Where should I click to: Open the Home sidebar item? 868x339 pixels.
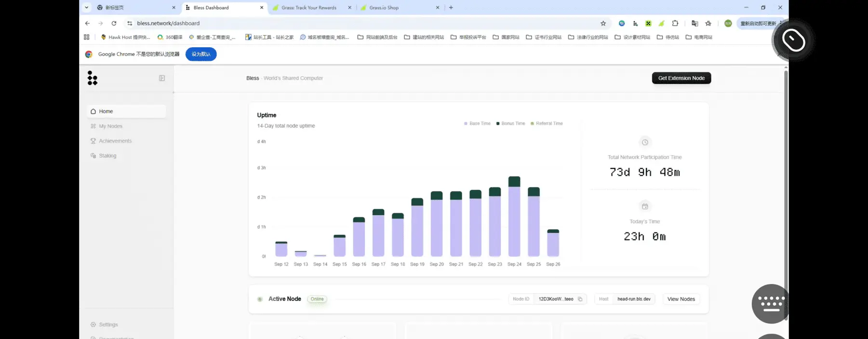click(127, 111)
